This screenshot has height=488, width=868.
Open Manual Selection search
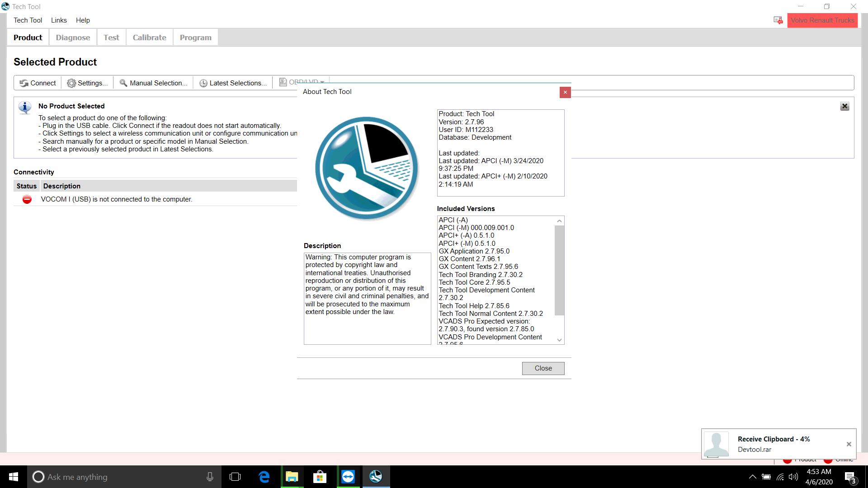point(153,83)
